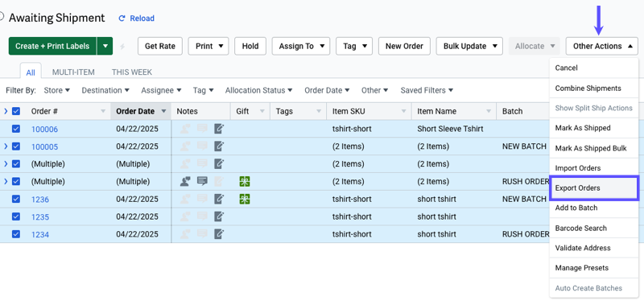Click customer note icon for order 100005

pyautogui.click(x=185, y=146)
